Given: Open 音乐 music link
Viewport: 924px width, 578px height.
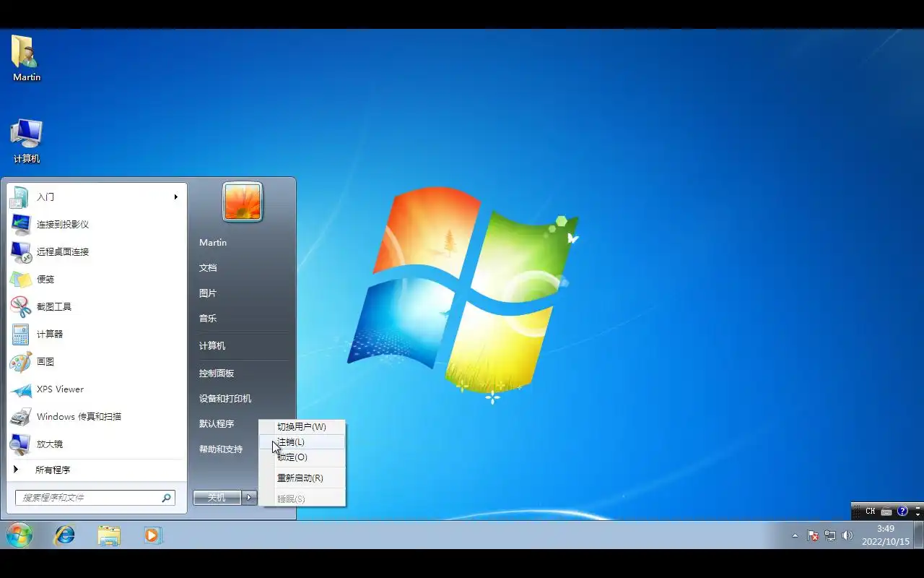Looking at the screenshot, I should pos(208,319).
